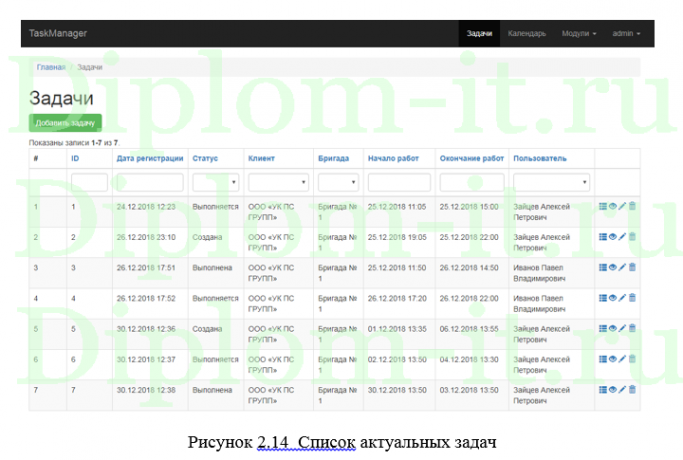This screenshot has height=460, width=683.
Task: Delete task ID 5 with the trash icon
Action: coord(632,328)
